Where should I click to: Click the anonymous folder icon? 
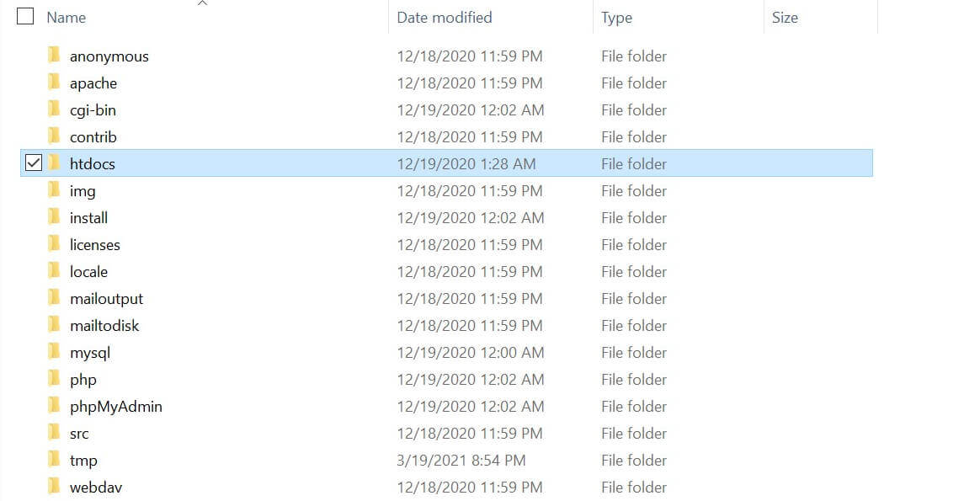tap(54, 56)
